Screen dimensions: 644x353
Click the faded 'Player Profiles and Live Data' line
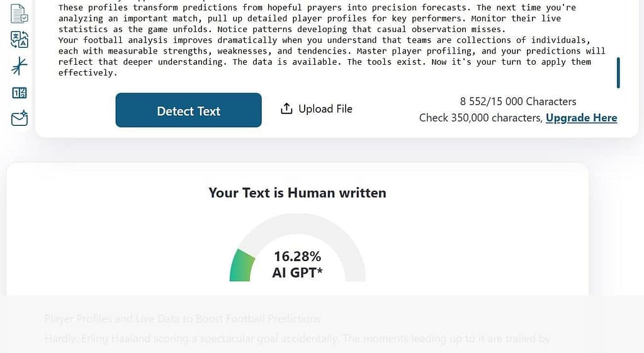[183, 319]
